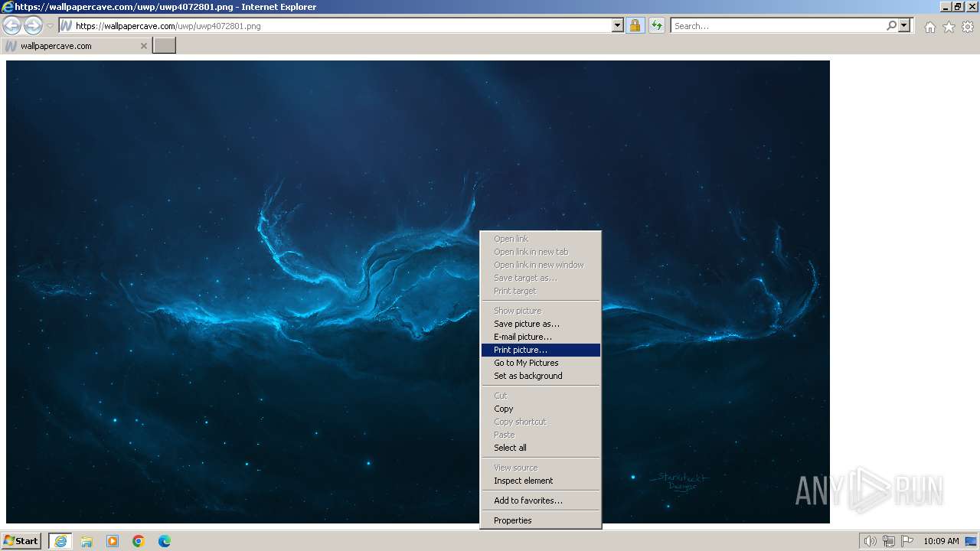The image size is (980, 551).
Task: Choose 'Select all' in context menu
Action: 541,448
